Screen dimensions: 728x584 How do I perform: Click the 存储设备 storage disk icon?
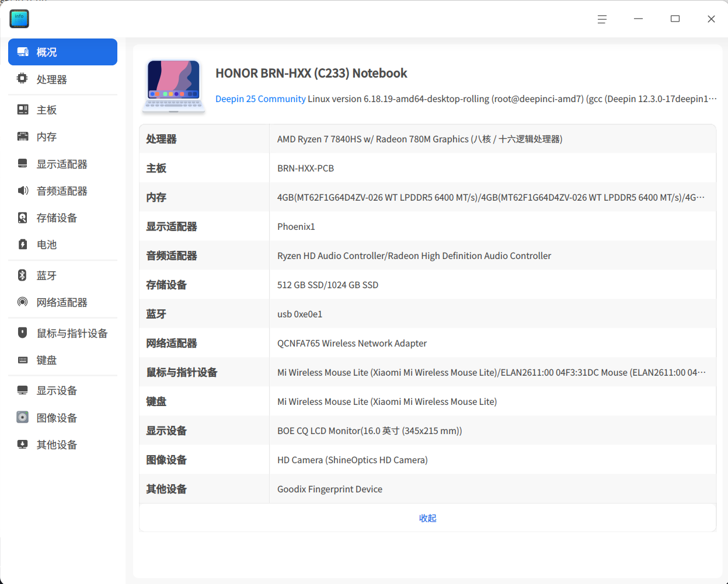(23, 218)
